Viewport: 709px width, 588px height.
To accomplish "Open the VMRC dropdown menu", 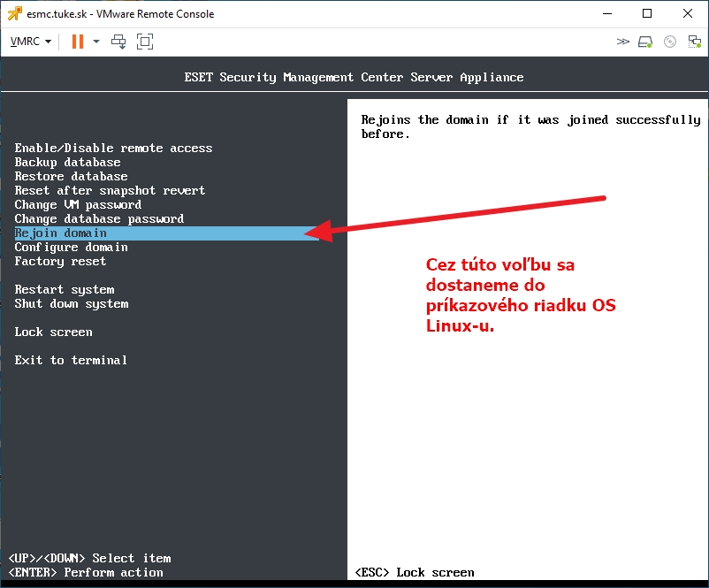I will [x=30, y=42].
